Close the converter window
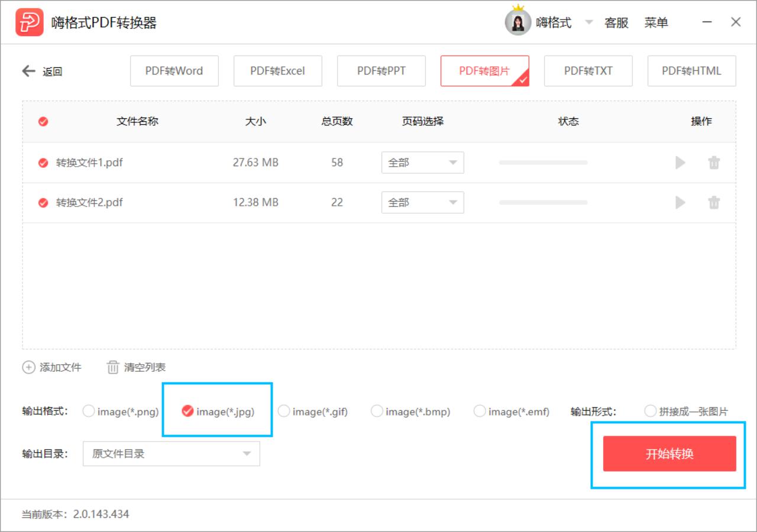This screenshot has height=532, width=757. pyautogui.click(x=736, y=22)
